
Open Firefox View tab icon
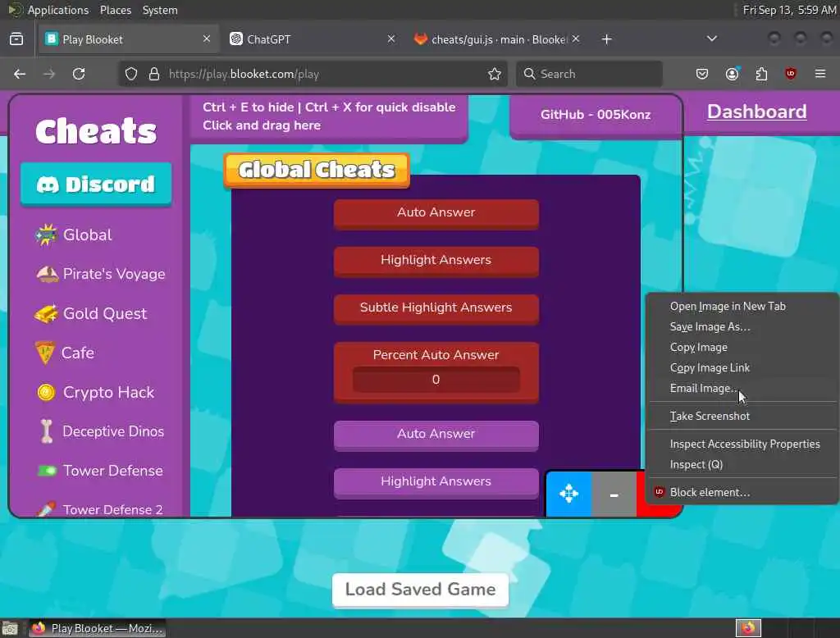(16, 39)
